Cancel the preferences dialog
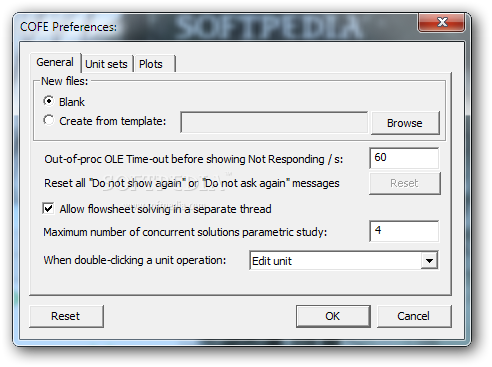 (x=414, y=316)
